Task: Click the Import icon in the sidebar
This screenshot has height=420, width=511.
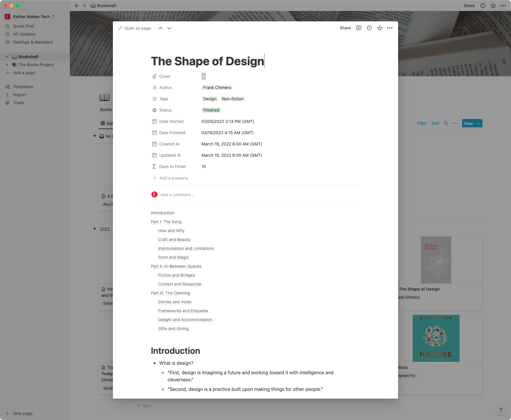Action: tap(8, 95)
